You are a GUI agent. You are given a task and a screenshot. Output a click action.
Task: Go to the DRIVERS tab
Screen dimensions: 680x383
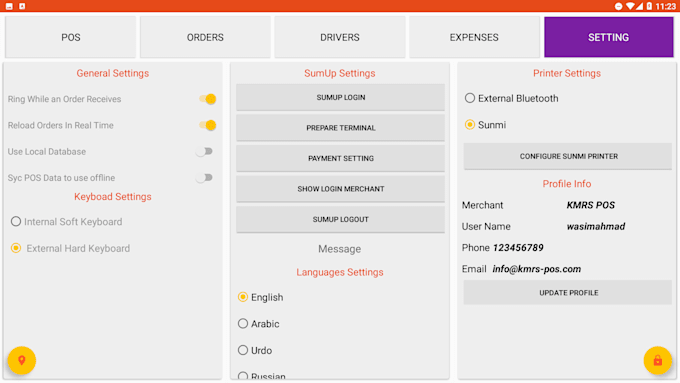pos(340,37)
